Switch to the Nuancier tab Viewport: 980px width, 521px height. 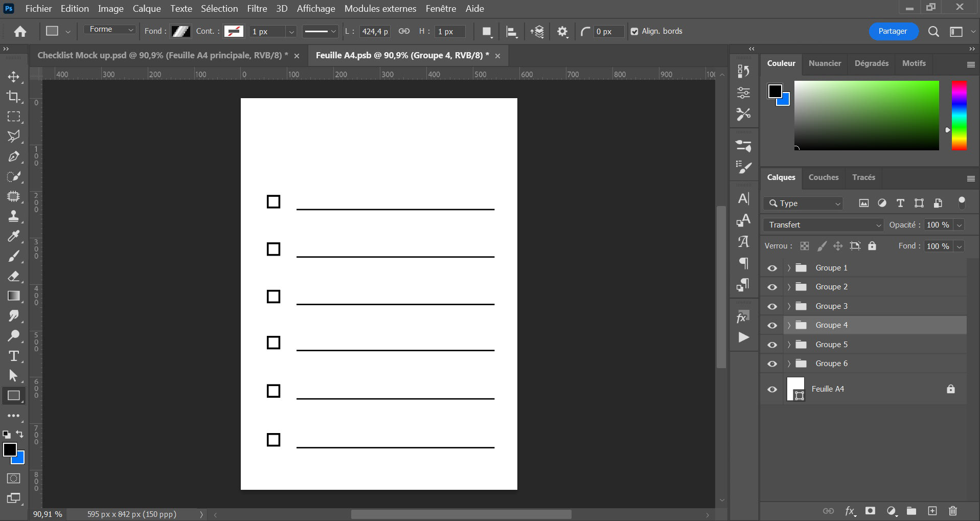tap(825, 63)
